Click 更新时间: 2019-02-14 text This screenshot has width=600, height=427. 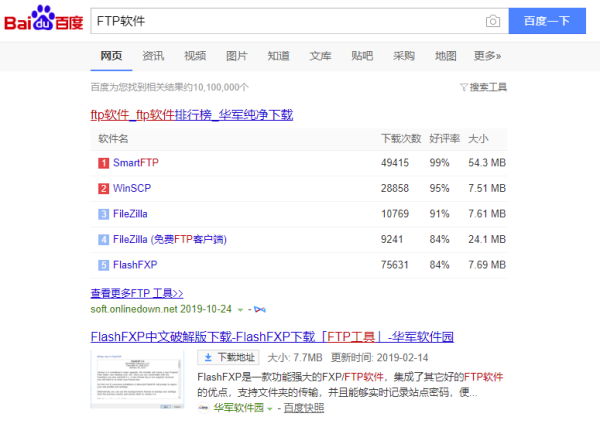pyautogui.click(x=380, y=358)
